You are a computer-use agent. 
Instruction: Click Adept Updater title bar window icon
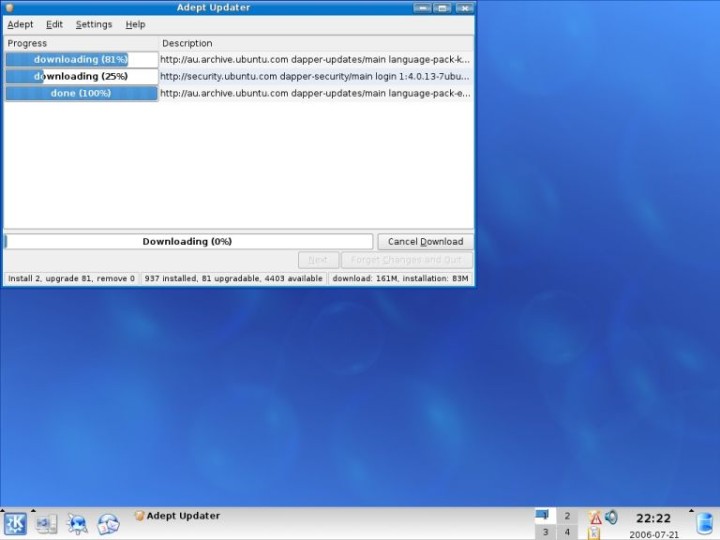(10, 7)
